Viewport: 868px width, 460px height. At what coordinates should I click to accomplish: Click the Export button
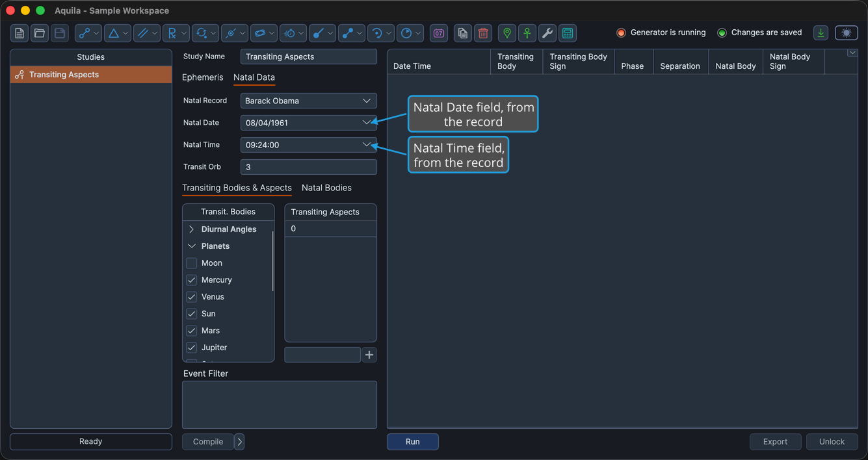click(x=775, y=442)
